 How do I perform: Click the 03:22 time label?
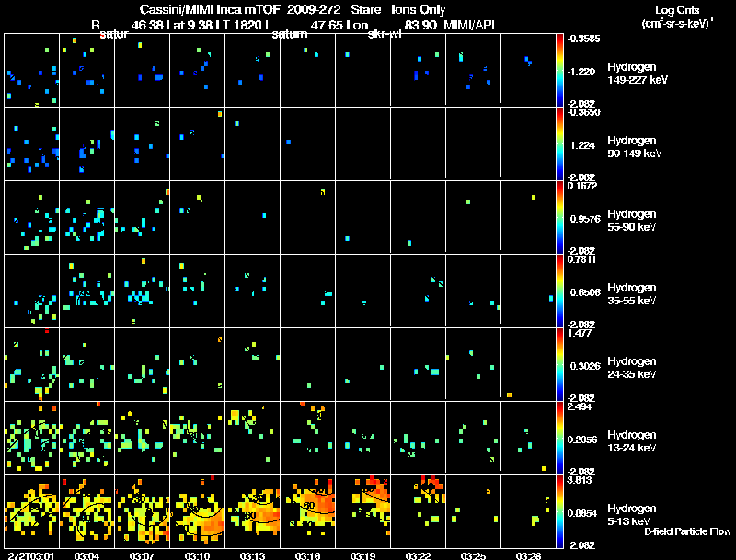coord(418,555)
